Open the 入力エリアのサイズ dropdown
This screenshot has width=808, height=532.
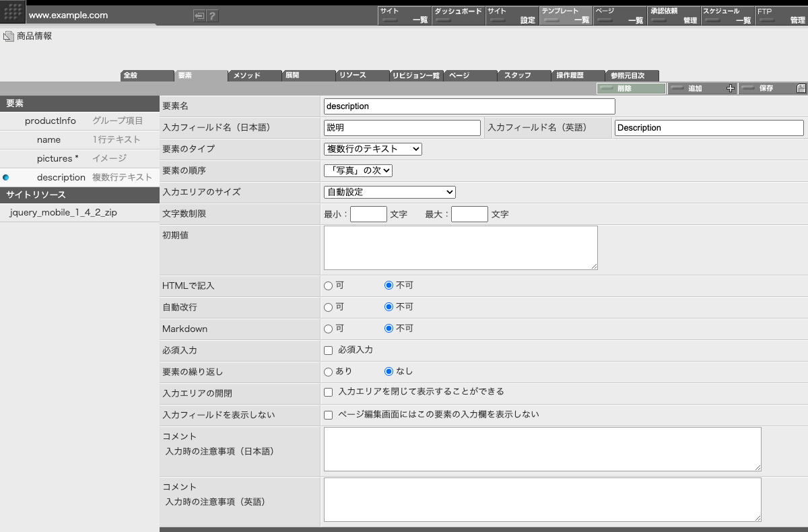pyautogui.click(x=389, y=192)
